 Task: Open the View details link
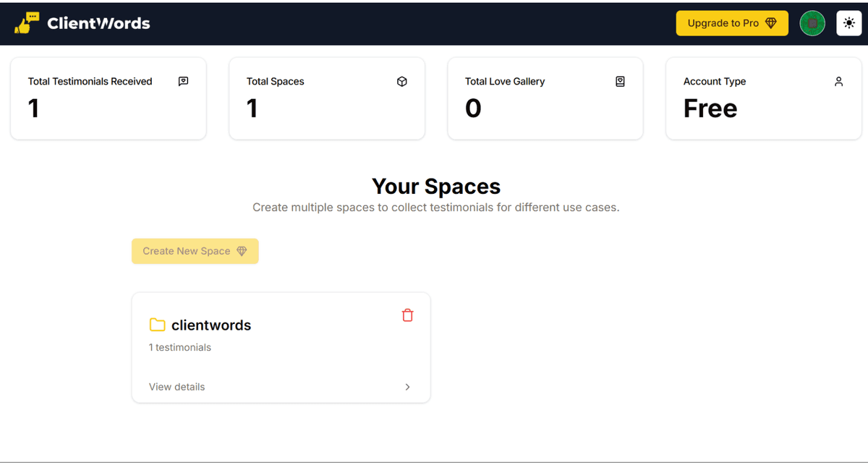[x=176, y=387]
